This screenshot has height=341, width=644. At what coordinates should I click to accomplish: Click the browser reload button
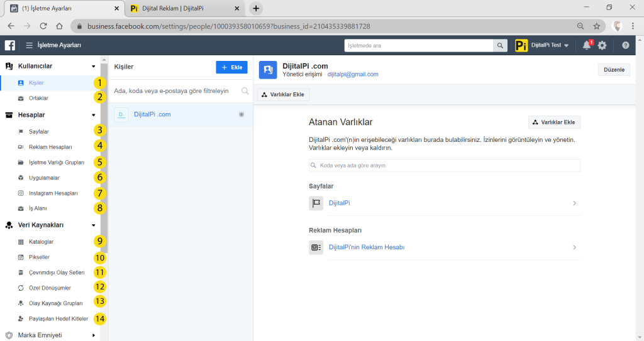43,26
